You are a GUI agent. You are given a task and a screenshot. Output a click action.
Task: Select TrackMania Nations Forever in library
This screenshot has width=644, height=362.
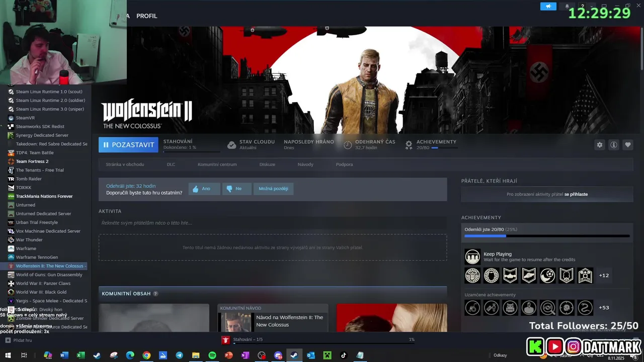click(x=44, y=196)
